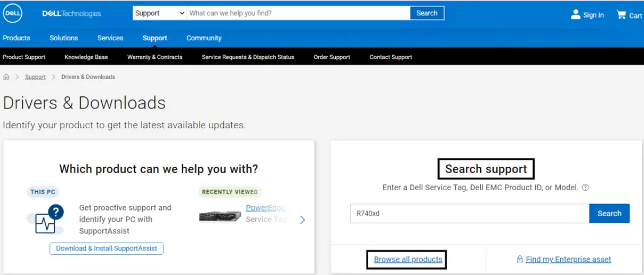Click the Cart text label
Viewport: 644px width, 275px height.
tap(636, 16)
